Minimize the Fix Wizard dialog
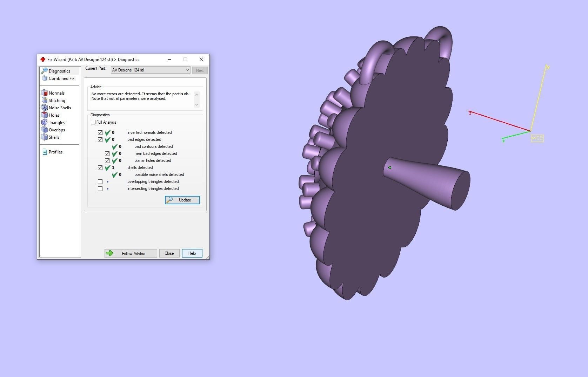 pos(169,59)
